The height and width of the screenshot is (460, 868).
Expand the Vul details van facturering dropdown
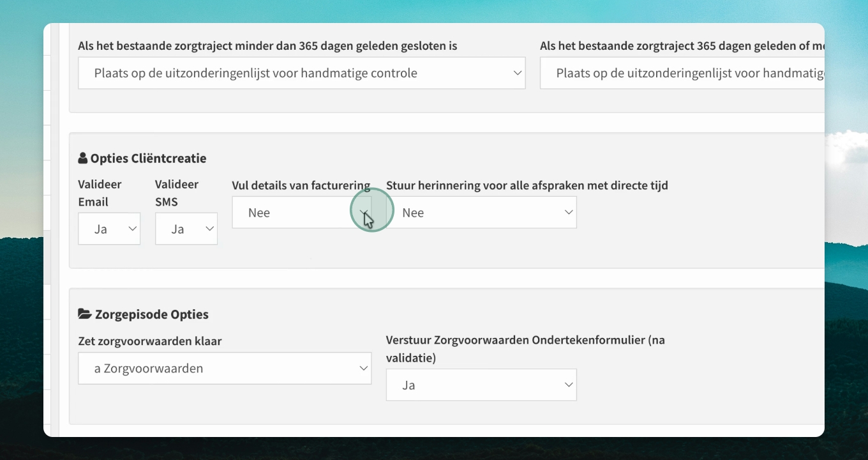click(301, 212)
